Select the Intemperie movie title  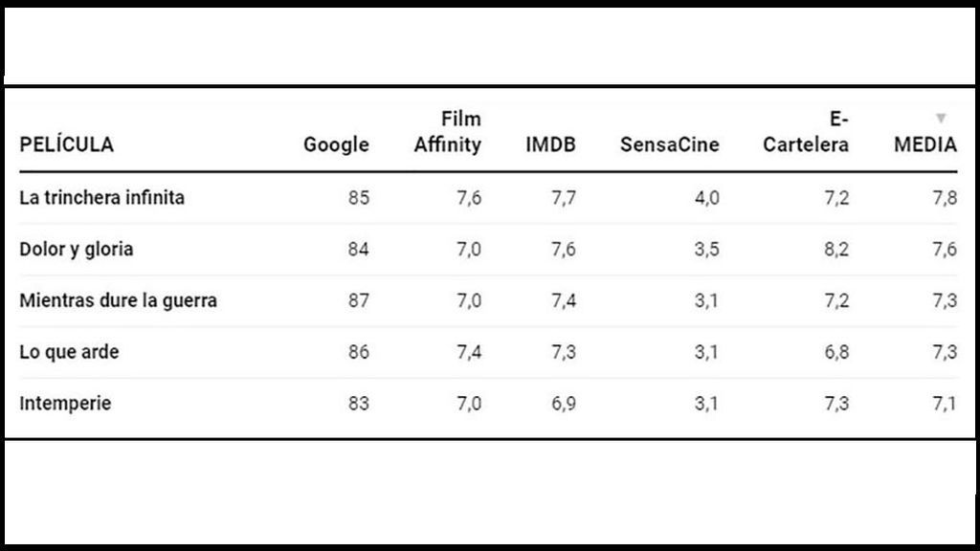[x=65, y=404]
